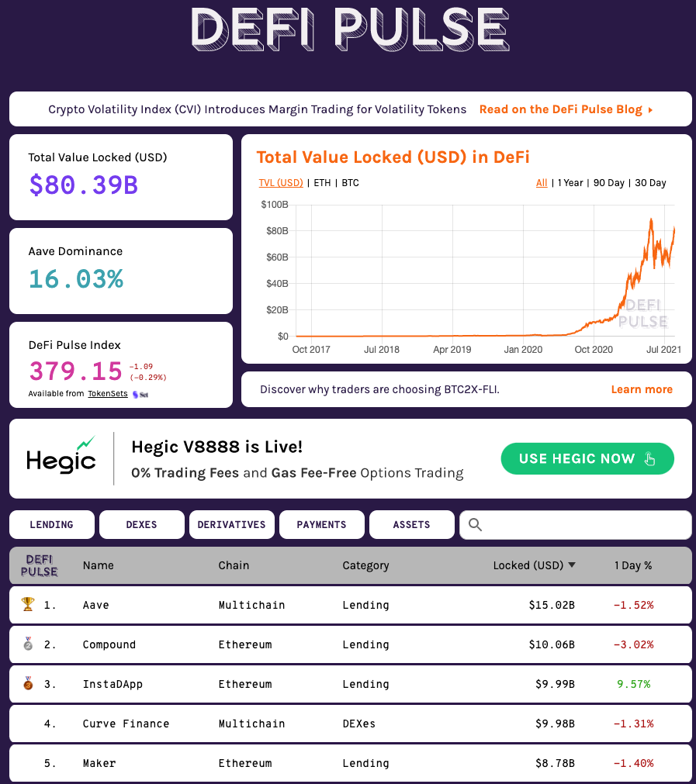Switch chart denomination to BTC

[350, 183]
